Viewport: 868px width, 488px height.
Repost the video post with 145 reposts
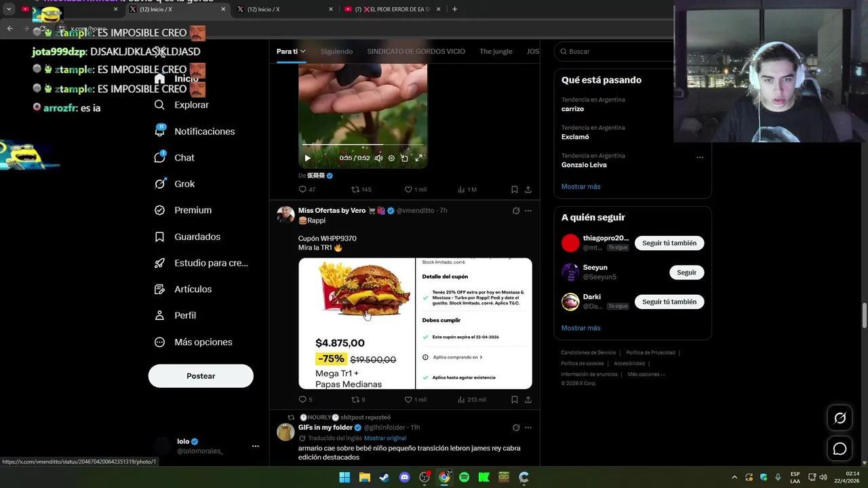(x=361, y=190)
